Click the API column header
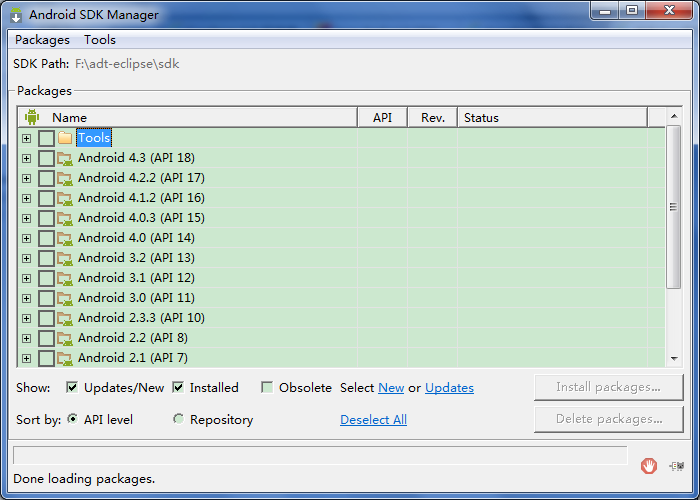Viewport: 700px width, 500px height. tap(383, 117)
